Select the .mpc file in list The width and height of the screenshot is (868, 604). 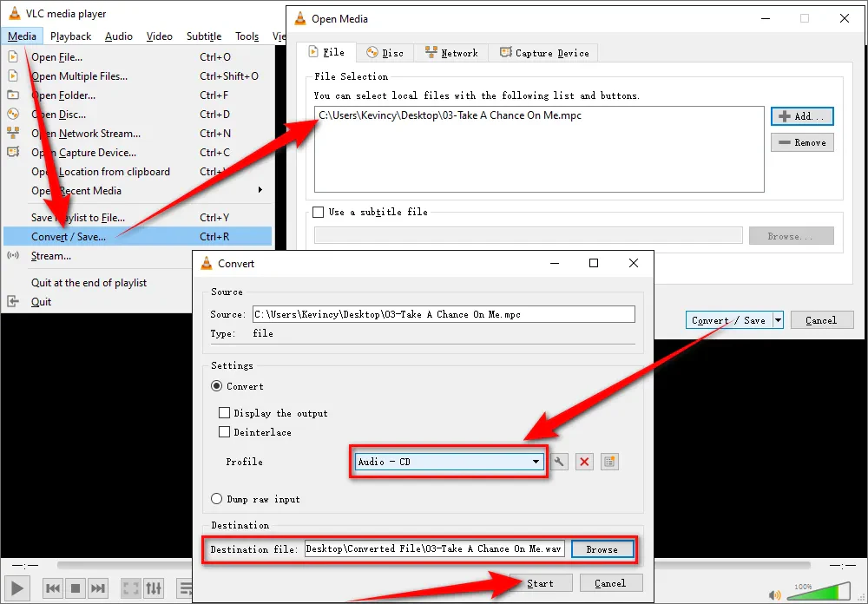pyautogui.click(x=450, y=115)
